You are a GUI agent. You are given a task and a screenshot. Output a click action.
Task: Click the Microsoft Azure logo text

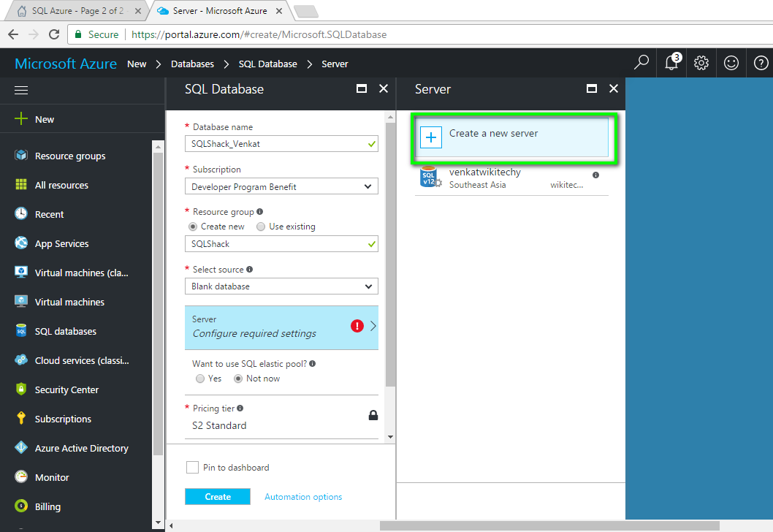(66, 64)
